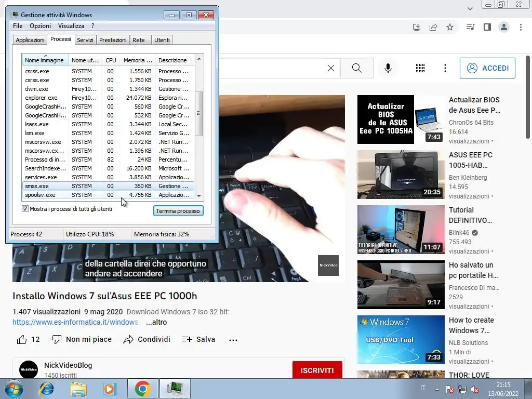Open the File menu in Task Manager
532x399 pixels.
click(18, 26)
